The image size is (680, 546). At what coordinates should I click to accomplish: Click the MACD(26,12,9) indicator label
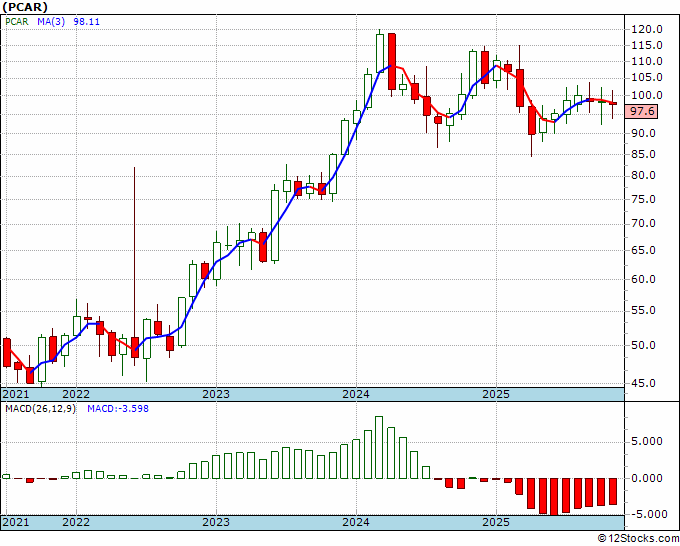pyautogui.click(x=40, y=409)
